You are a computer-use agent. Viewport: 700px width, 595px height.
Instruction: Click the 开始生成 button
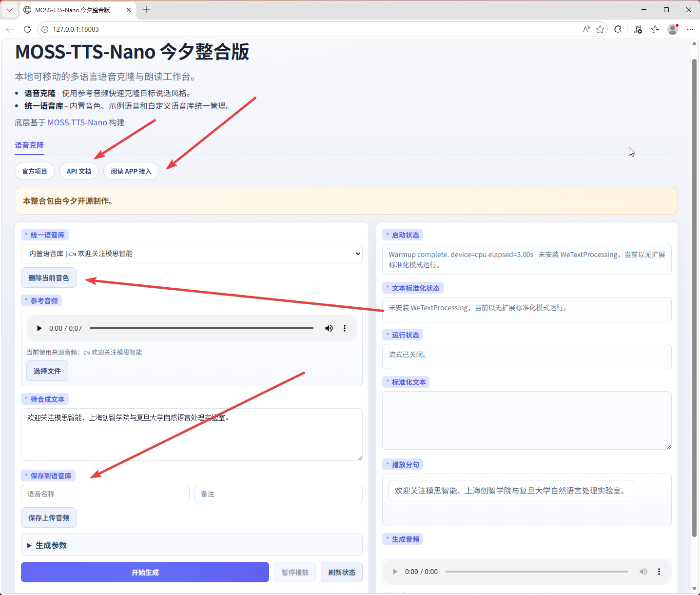145,572
